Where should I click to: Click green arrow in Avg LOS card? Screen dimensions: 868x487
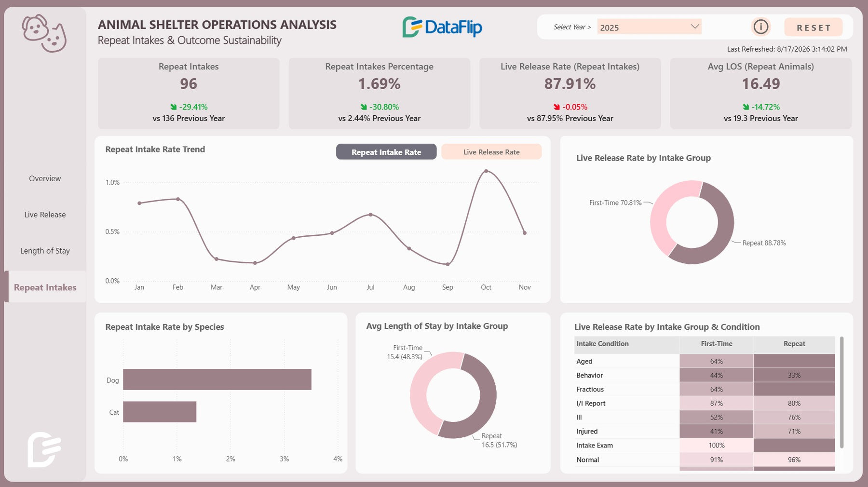[746, 107]
